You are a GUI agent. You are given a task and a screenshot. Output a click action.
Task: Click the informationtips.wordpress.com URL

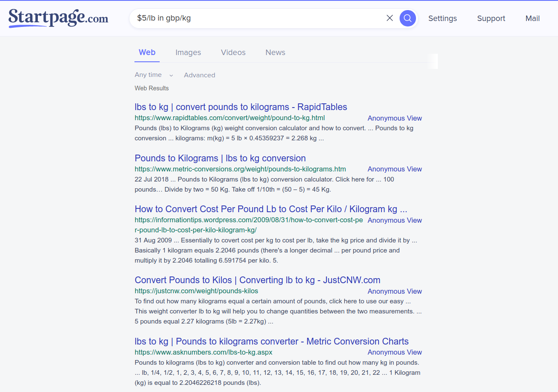point(249,225)
